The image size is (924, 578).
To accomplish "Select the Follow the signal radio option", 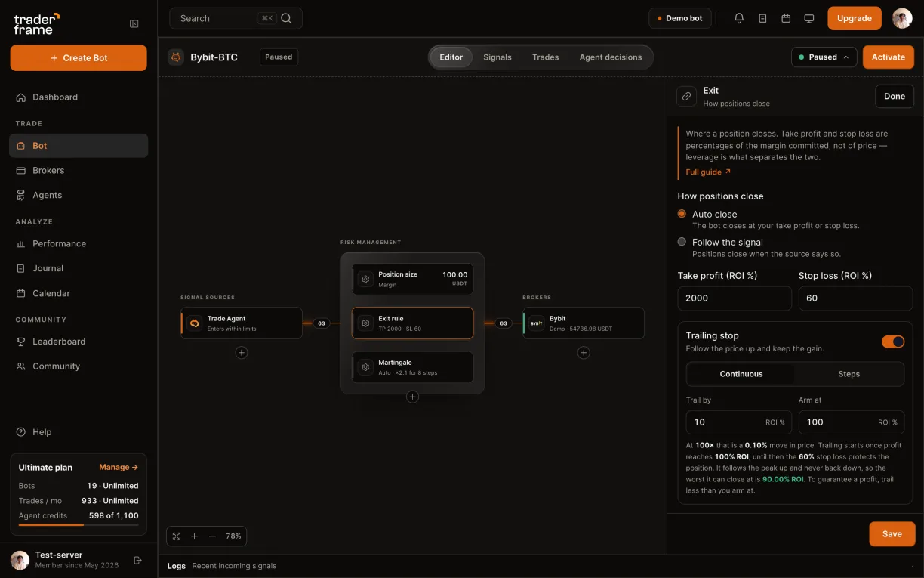I will pyautogui.click(x=682, y=242).
